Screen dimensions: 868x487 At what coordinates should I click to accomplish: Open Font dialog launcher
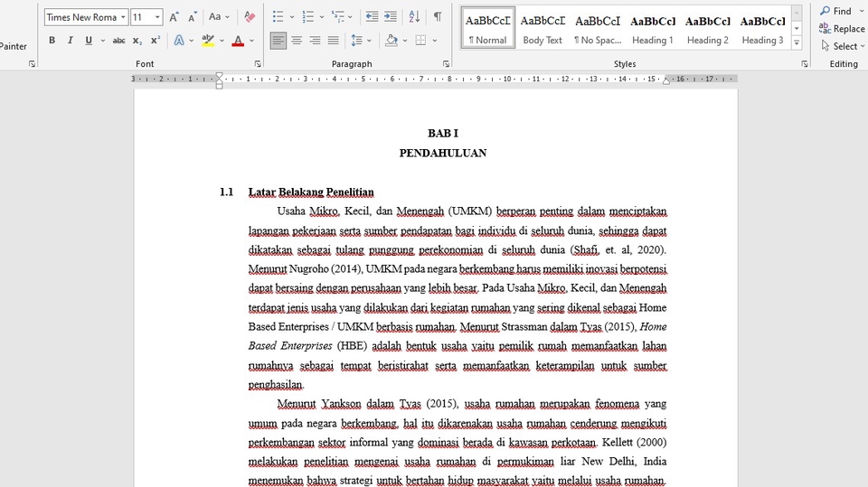click(x=258, y=64)
